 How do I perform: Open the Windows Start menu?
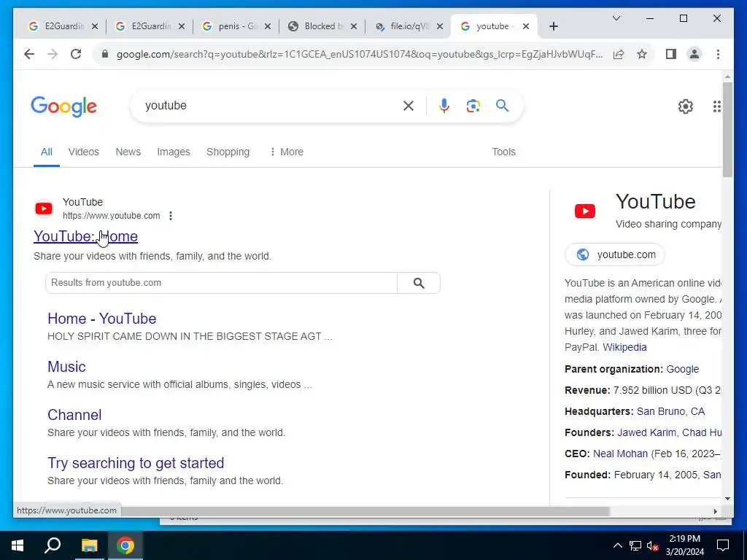tap(18, 545)
